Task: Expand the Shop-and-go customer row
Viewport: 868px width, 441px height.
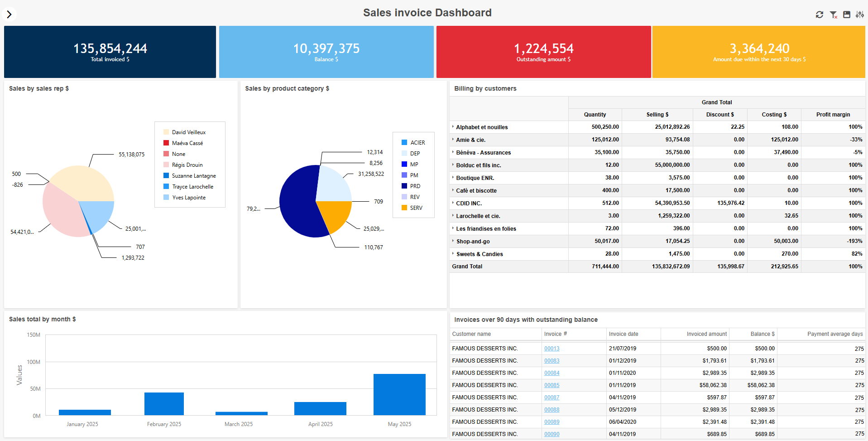Action: pos(453,241)
